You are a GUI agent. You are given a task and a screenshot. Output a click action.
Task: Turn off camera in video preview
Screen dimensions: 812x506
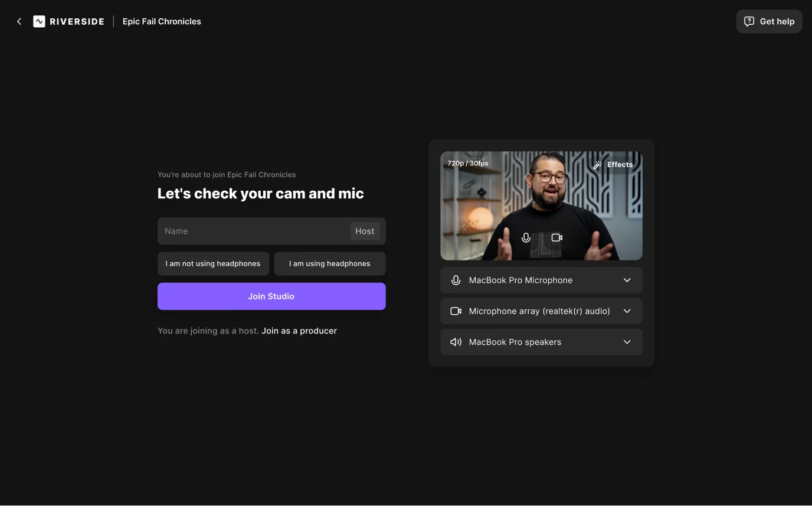tap(556, 237)
